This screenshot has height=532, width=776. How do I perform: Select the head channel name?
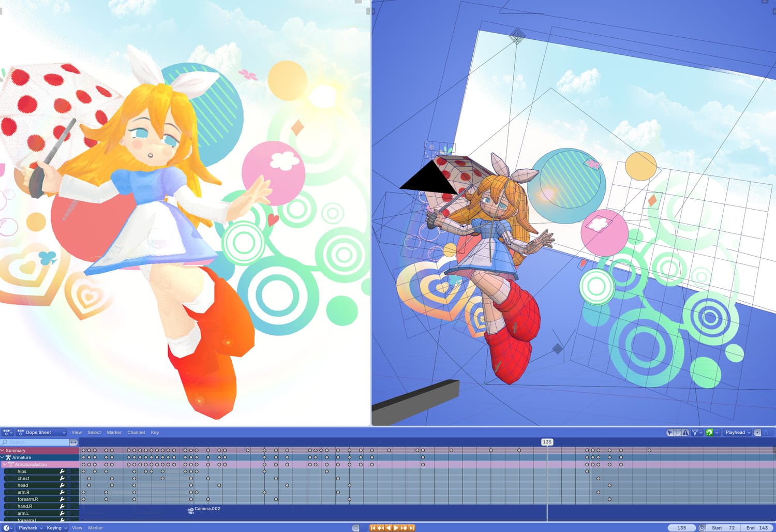click(23, 485)
